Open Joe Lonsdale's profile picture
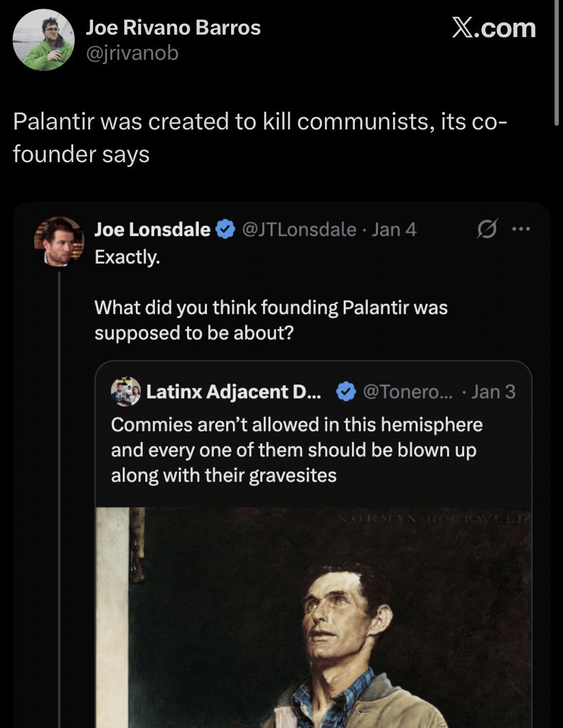This screenshot has width=563, height=728. (59, 242)
